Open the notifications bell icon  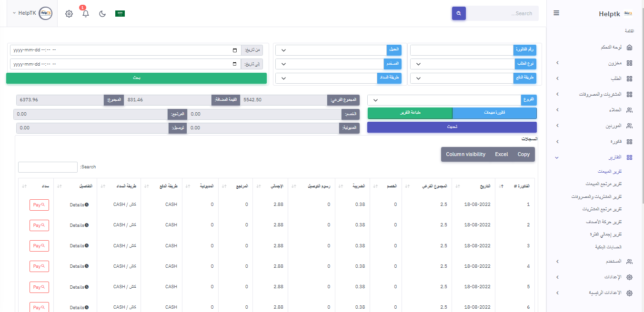[86, 14]
